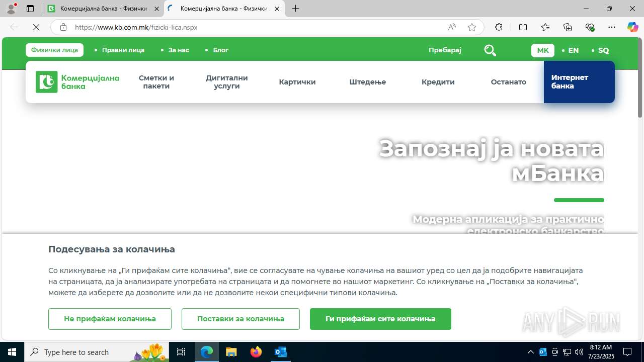Viewport: 644px width, 362px height.
Task: Launch Firefox from the taskbar
Action: (x=256, y=352)
